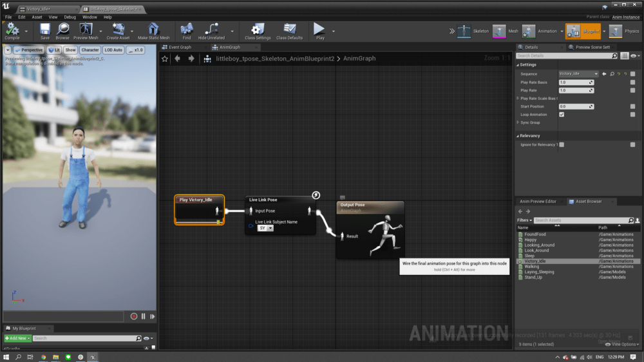
Task: Click Make Static Mesh icon
Action: pyautogui.click(x=154, y=31)
